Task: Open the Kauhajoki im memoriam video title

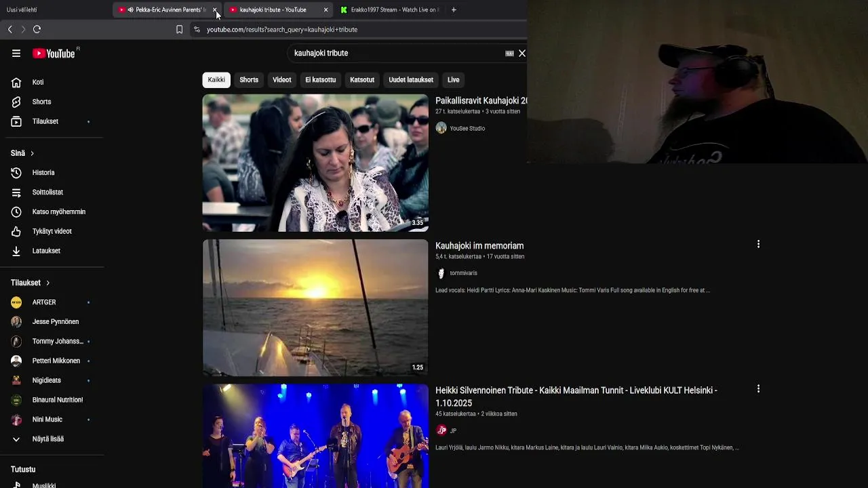Action: [x=479, y=246]
